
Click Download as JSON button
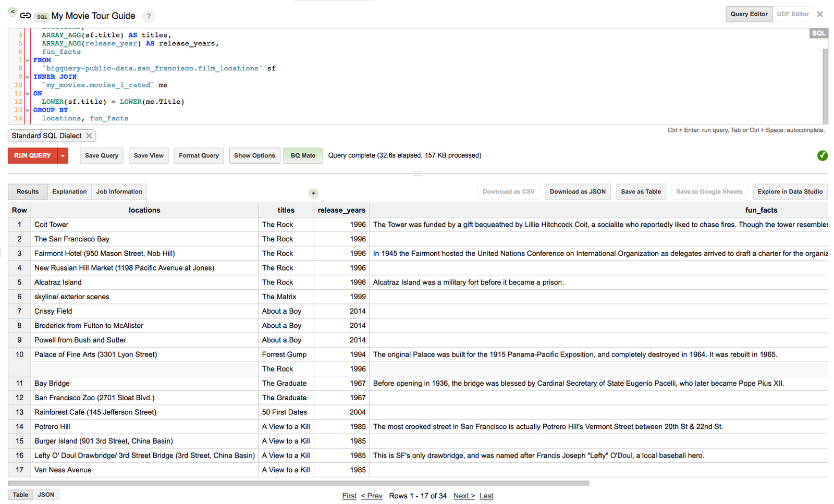coord(578,192)
